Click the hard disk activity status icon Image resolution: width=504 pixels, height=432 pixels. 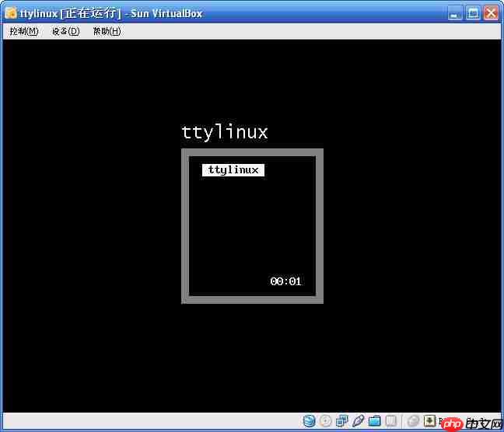point(310,421)
